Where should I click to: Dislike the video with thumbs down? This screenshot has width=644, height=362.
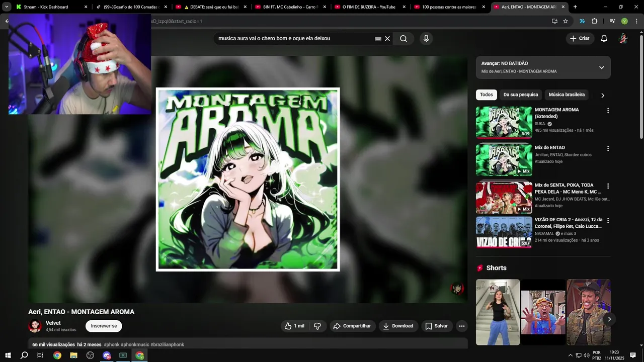(x=317, y=326)
